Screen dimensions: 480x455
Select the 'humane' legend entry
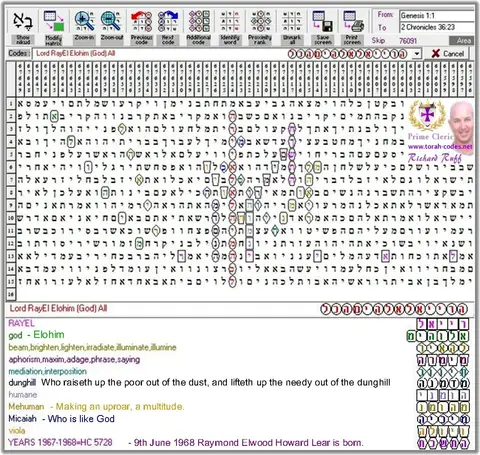click(x=23, y=395)
